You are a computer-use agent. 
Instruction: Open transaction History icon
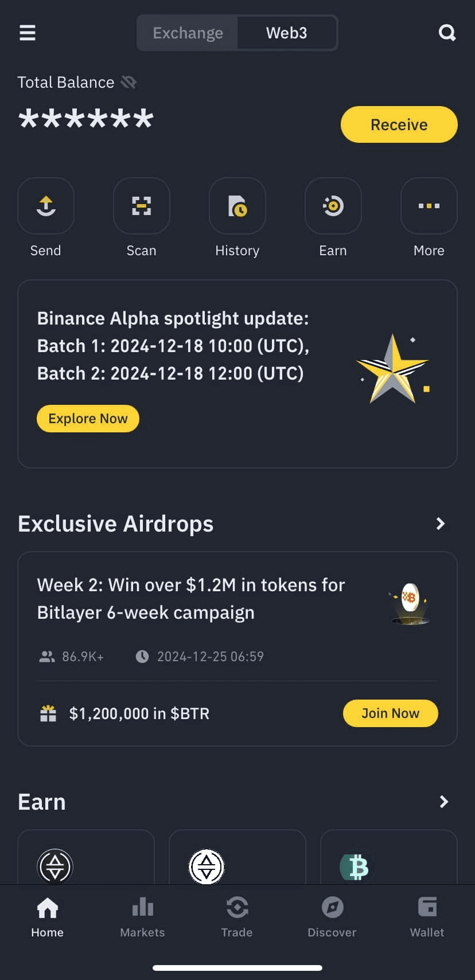tap(237, 206)
